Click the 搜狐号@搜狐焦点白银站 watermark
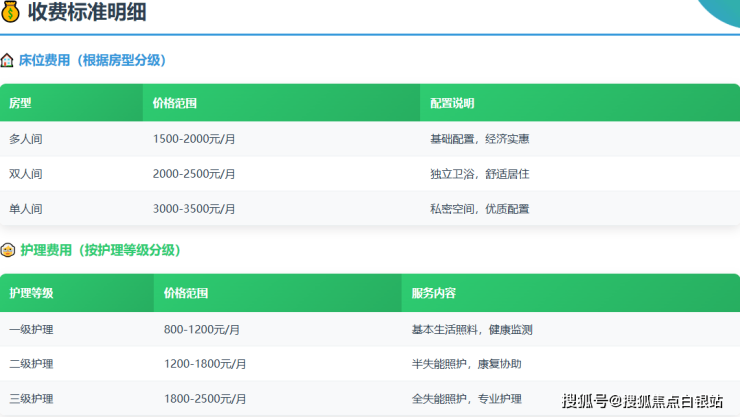The image size is (740, 417). tap(642, 401)
